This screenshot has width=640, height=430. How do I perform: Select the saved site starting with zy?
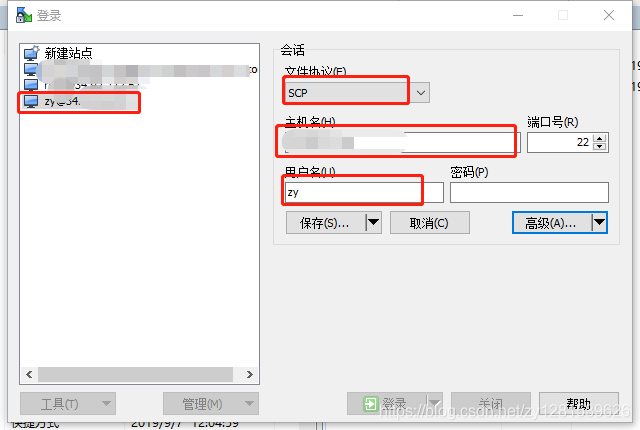(x=80, y=102)
